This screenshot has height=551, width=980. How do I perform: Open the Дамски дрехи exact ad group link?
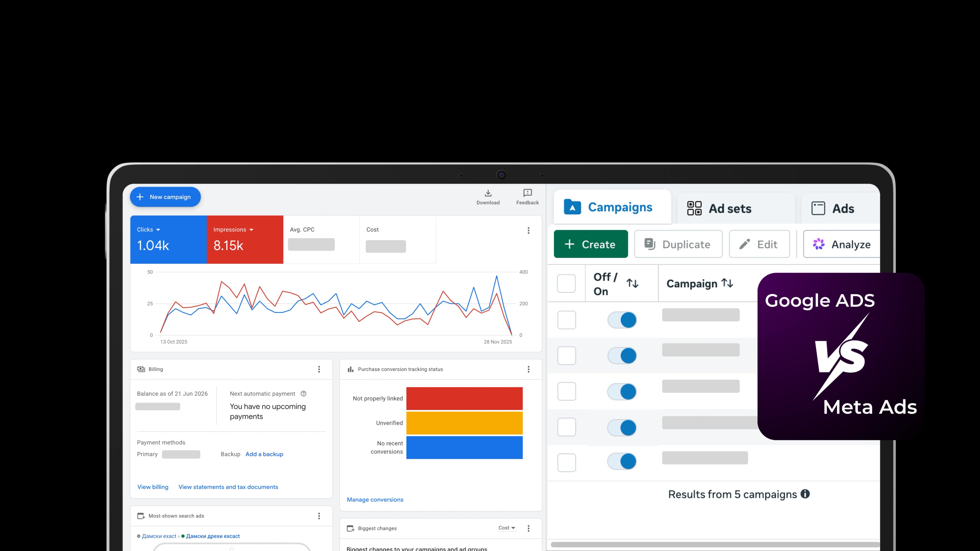(x=213, y=536)
